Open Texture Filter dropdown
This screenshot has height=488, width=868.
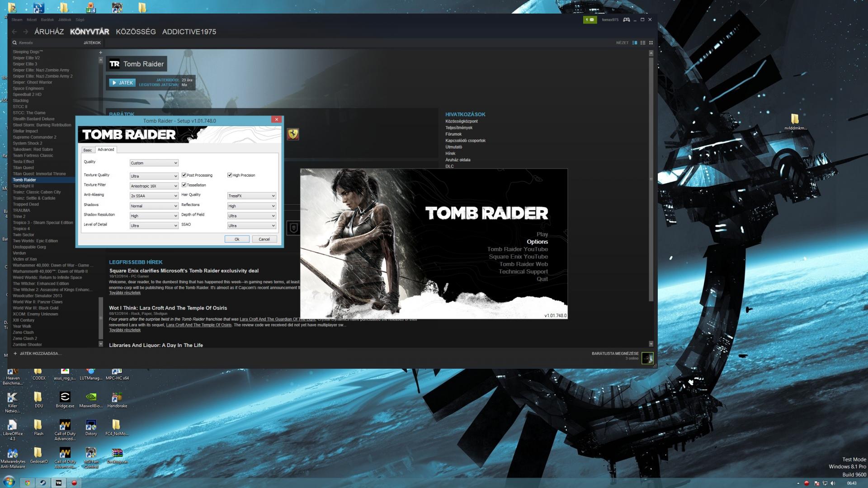click(154, 186)
